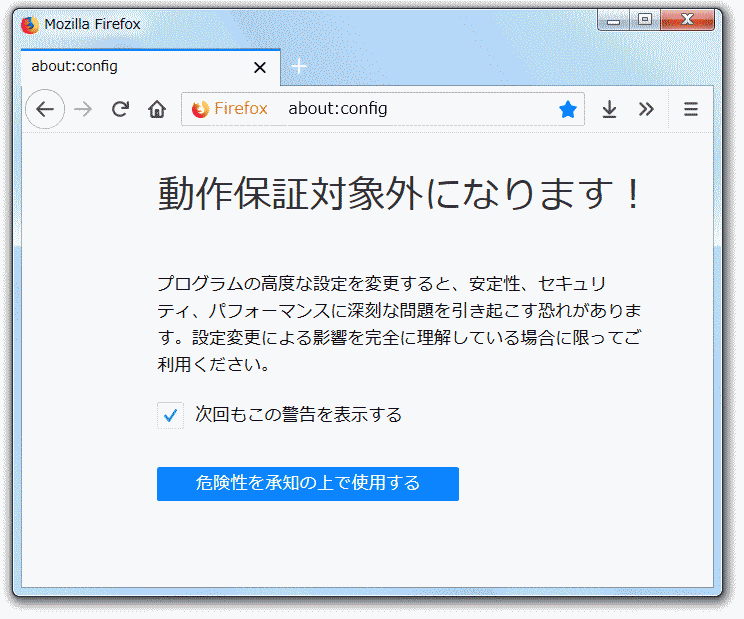Expand the toolbar overflow chevron

(x=646, y=110)
